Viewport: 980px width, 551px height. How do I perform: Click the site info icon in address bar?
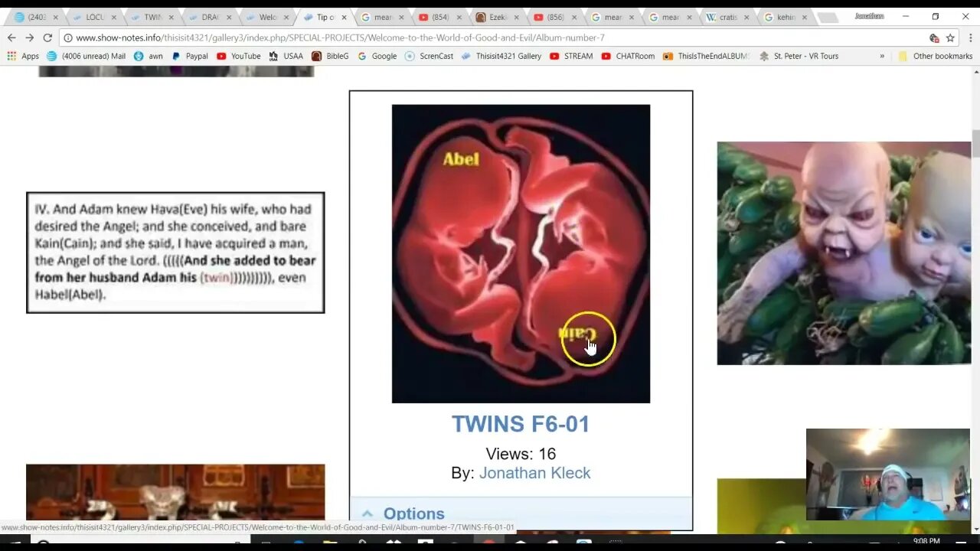click(67, 37)
